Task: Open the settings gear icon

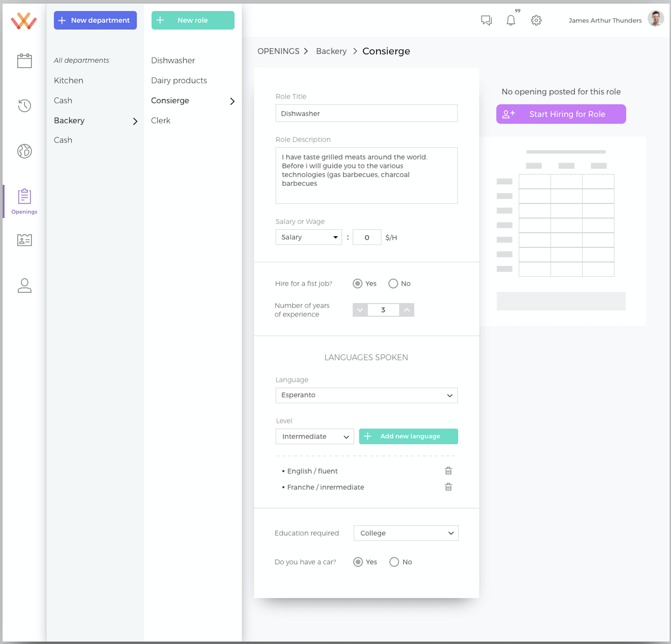Action: tap(536, 20)
